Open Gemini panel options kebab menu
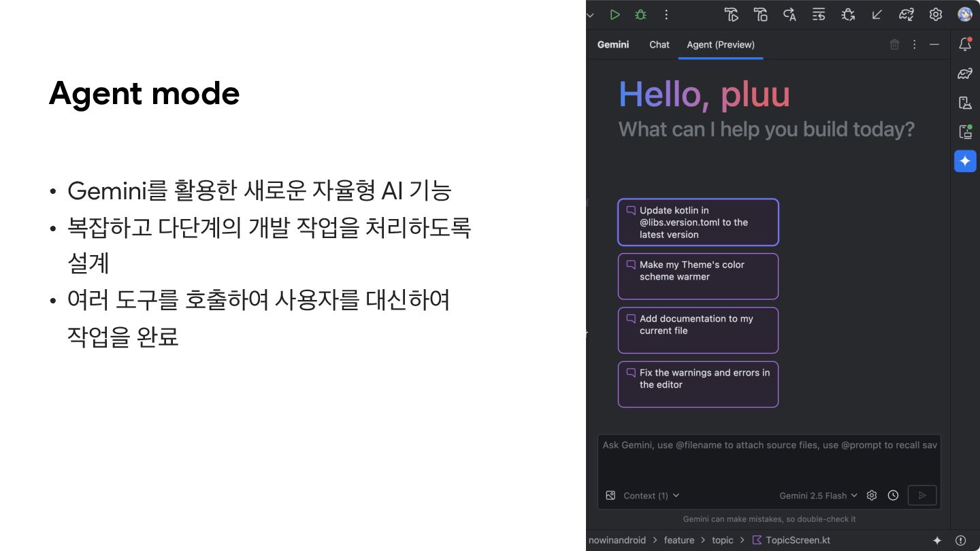This screenshot has height=551, width=980. [915, 44]
